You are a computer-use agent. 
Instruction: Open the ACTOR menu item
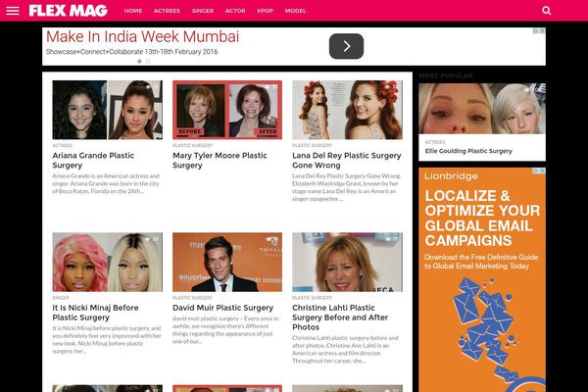click(x=235, y=11)
